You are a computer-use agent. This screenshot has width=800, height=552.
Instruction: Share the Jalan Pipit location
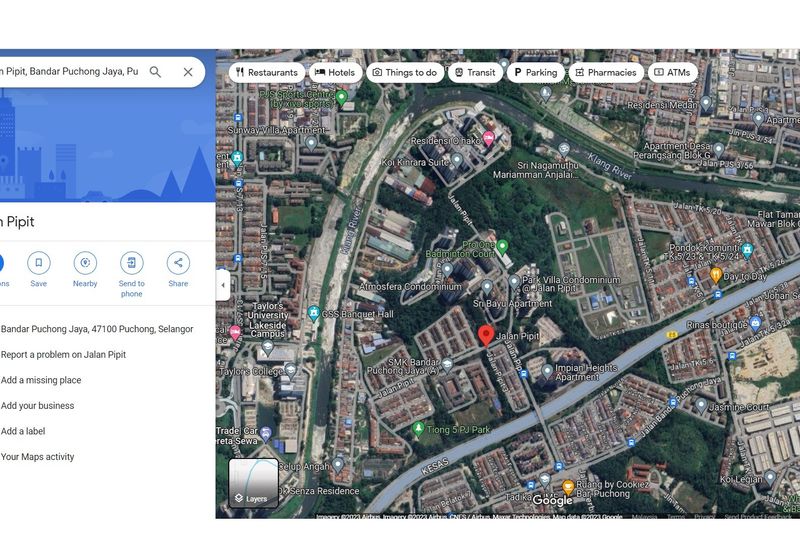coord(178,263)
